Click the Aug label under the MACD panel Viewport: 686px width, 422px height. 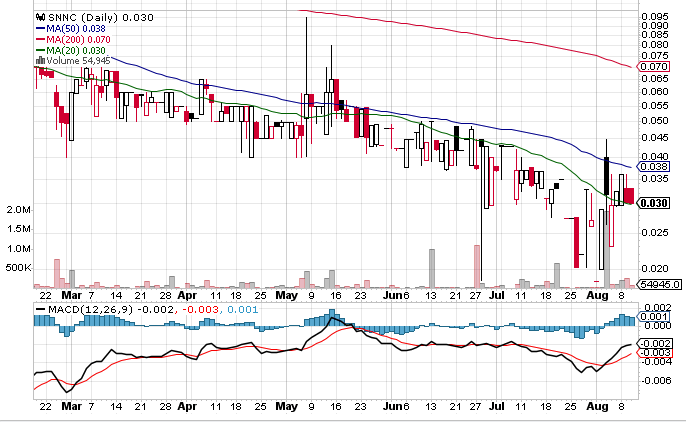597,406
